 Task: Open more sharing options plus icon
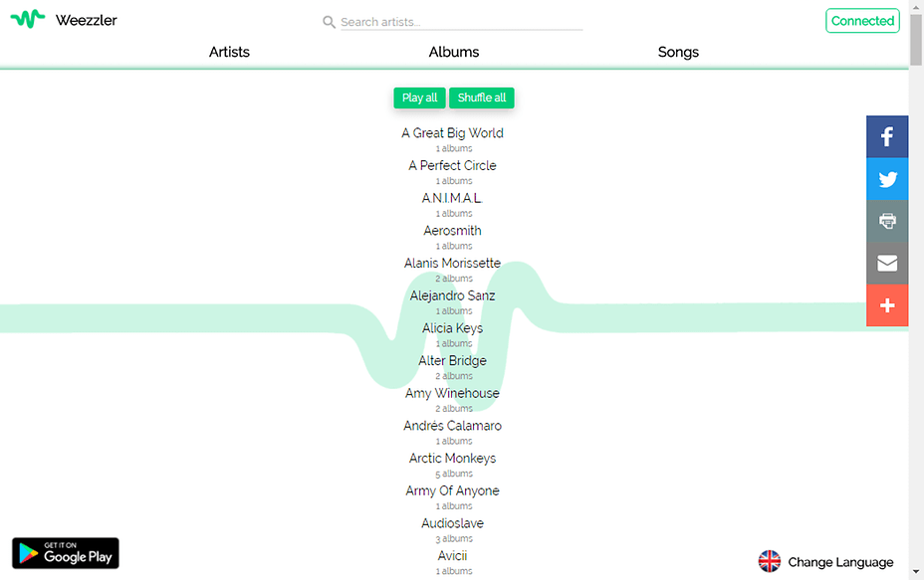click(887, 305)
